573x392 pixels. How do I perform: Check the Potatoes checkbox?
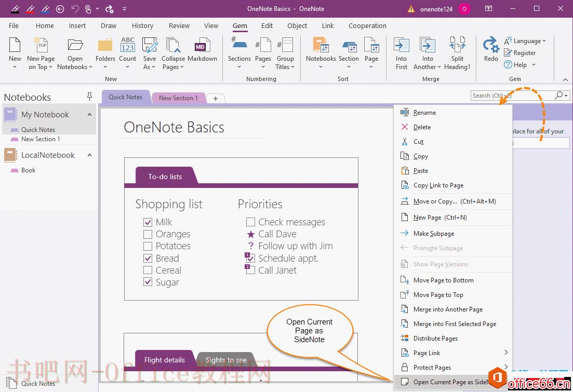click(148, 246)
